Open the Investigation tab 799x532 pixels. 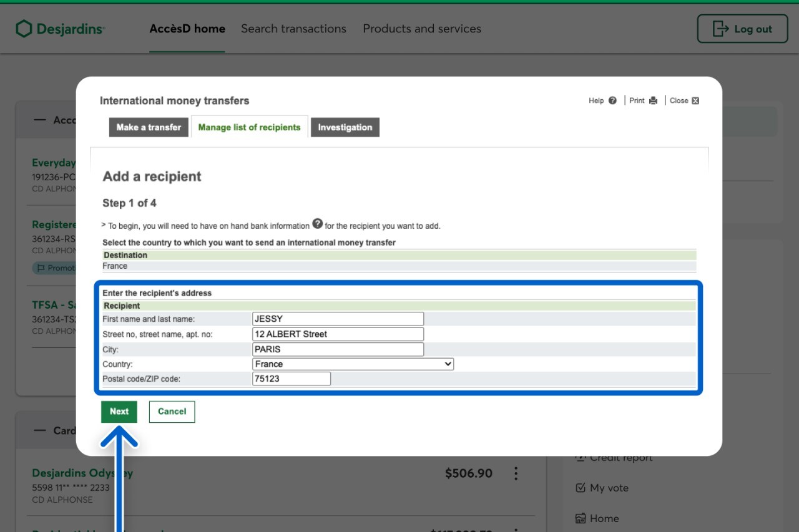[345, 127]
